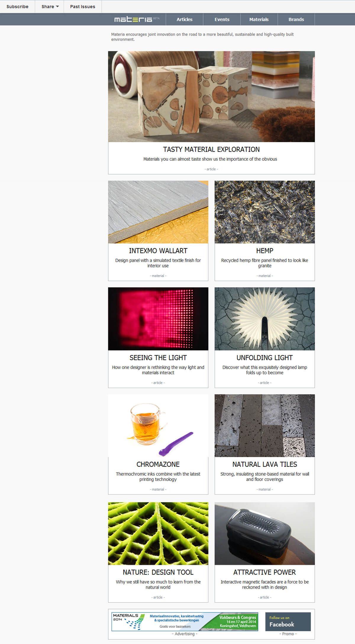Expand the Share dropdown
This screenshot has width=355, height=644.
(x=50, y=7)
